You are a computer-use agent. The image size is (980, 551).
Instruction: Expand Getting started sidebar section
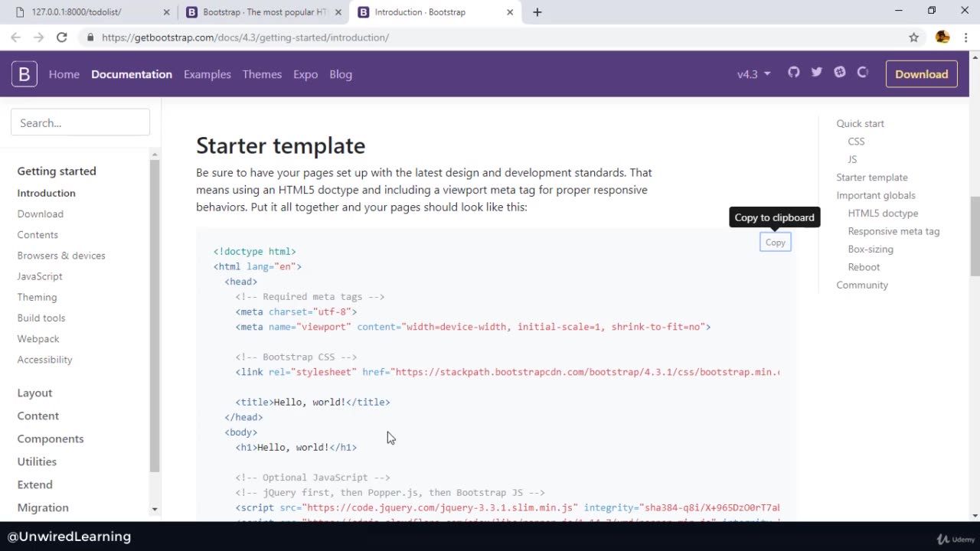[x=57, y=171]
